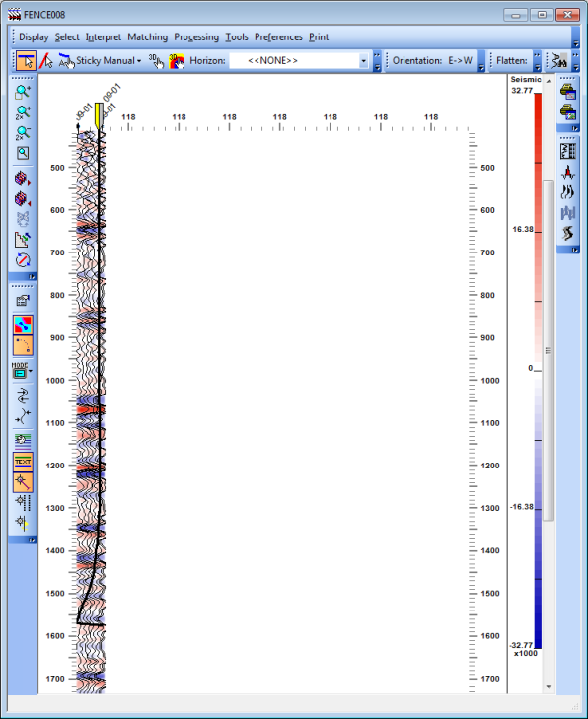Open the Interpret menu
588x719 pixels.
tap(104, 37)
